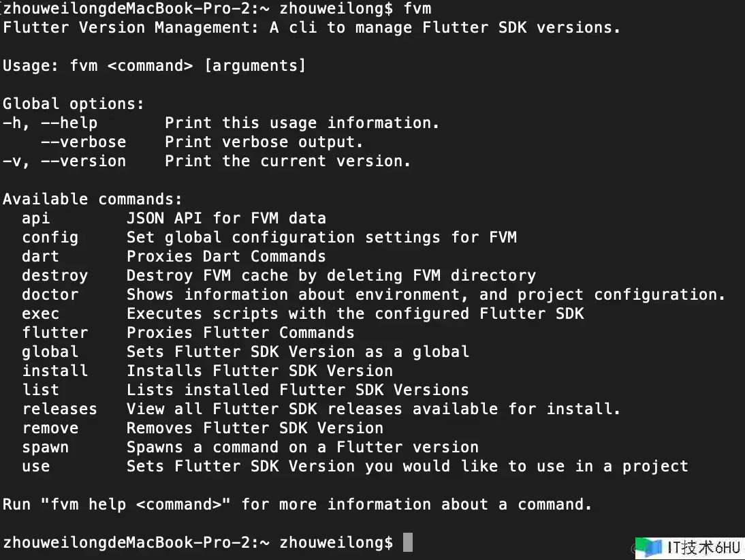
Task: Click the typed 'fvm' command on first line
Action: pyautogui.click(x=417, y=8)
